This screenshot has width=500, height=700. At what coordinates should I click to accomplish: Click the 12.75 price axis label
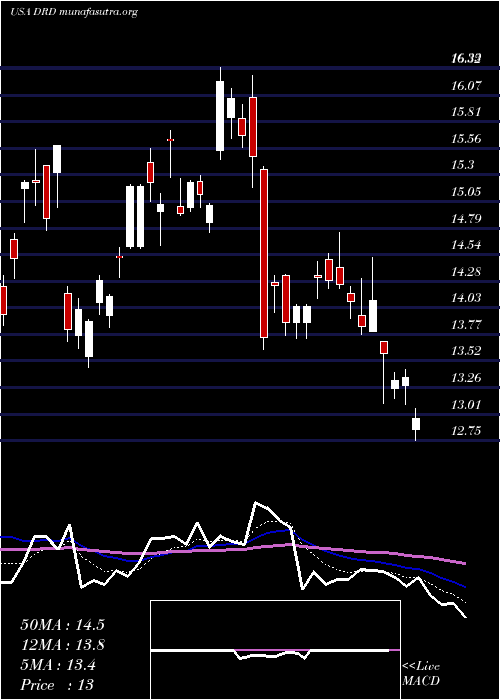click(467, 431)
